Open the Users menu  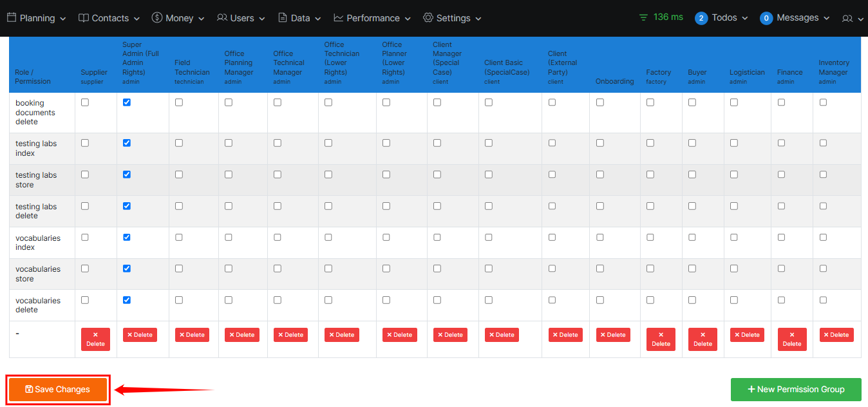[241, 18]
